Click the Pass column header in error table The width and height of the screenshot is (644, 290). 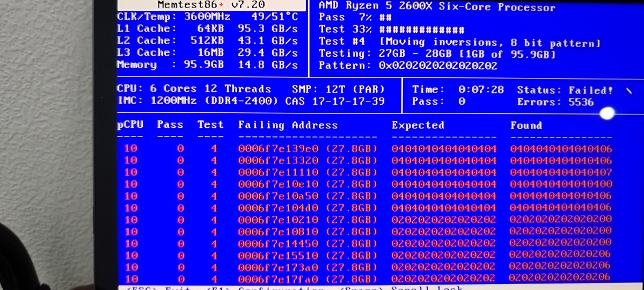tap(171, 125)
